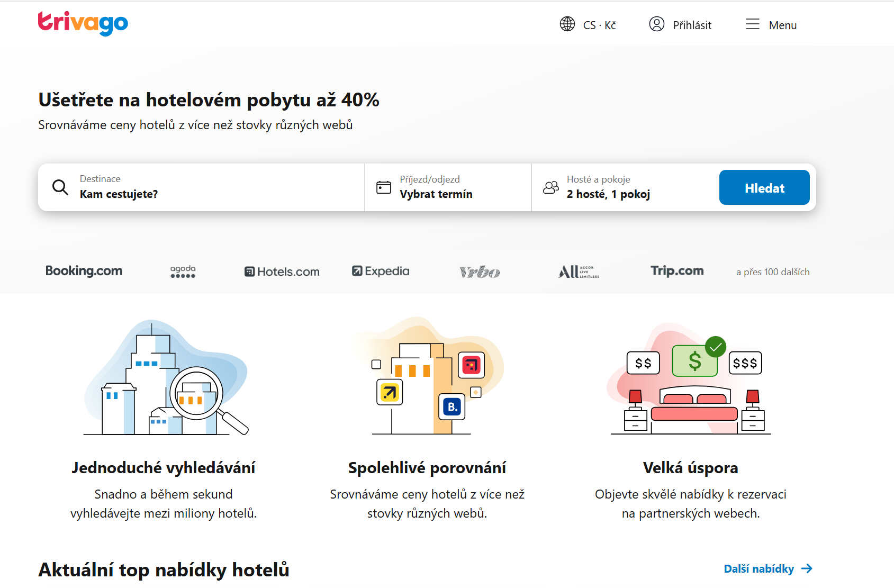Open language and currency globe selector

pos(567,24)
